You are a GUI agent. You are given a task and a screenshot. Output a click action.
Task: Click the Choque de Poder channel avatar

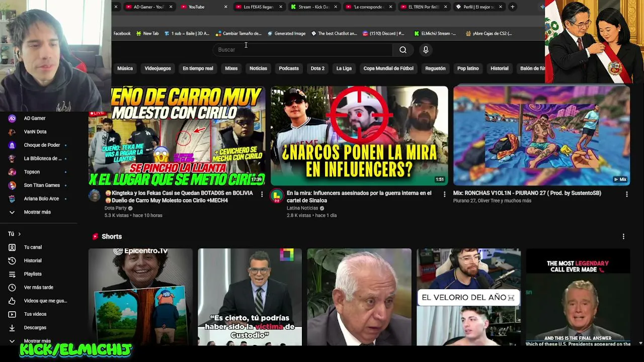click(12, 145)
